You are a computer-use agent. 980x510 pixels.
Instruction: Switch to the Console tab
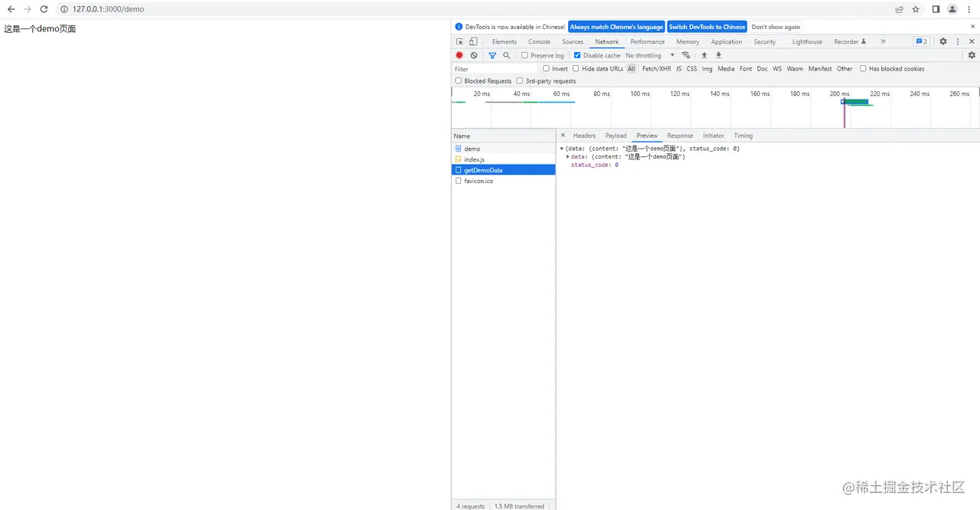pyautogui.click(x=539, y=41)
